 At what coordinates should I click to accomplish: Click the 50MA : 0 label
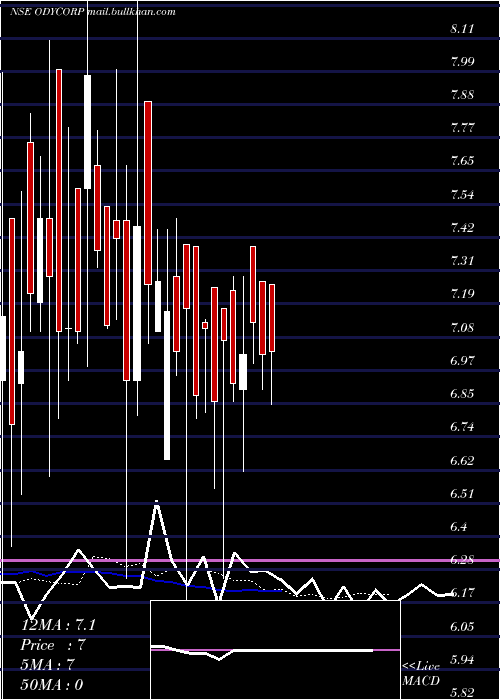(52, 685)
